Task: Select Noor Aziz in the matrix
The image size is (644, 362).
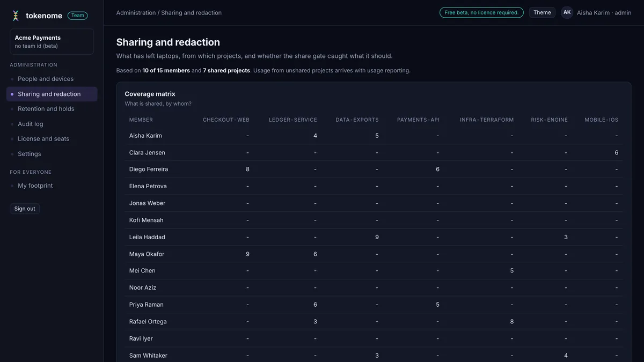Action: coord(143,288)
